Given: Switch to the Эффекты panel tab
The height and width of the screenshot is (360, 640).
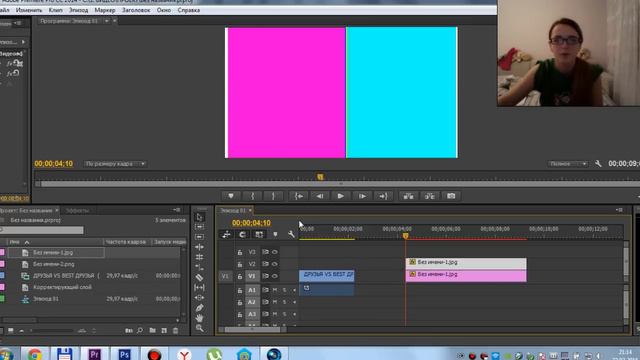Looking at the screenshot, I should point(78,211).
